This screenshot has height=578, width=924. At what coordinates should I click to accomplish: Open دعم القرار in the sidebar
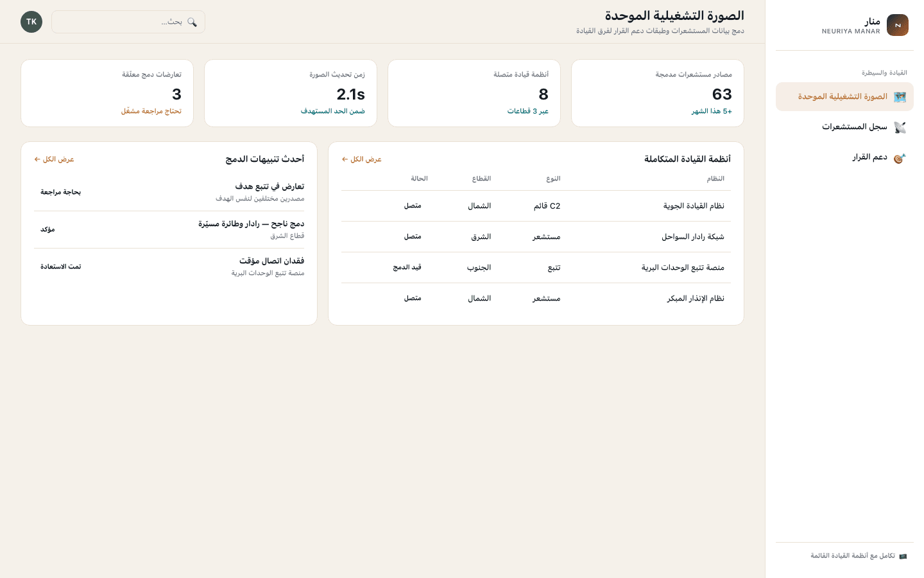(844, 157)
